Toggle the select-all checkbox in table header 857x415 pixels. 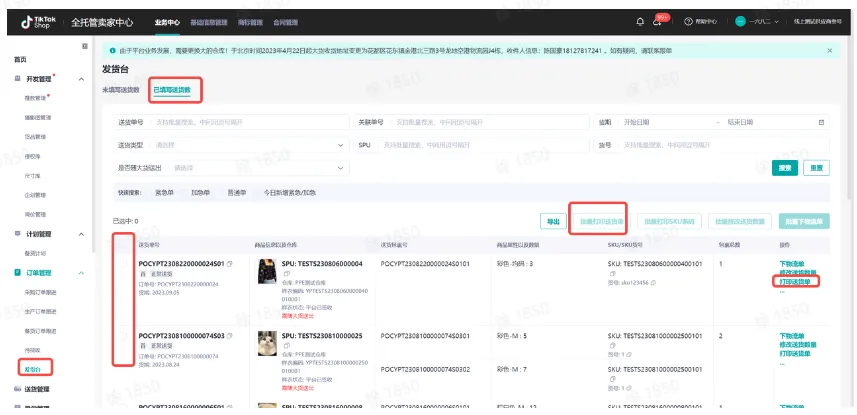[x=123, y=246]
